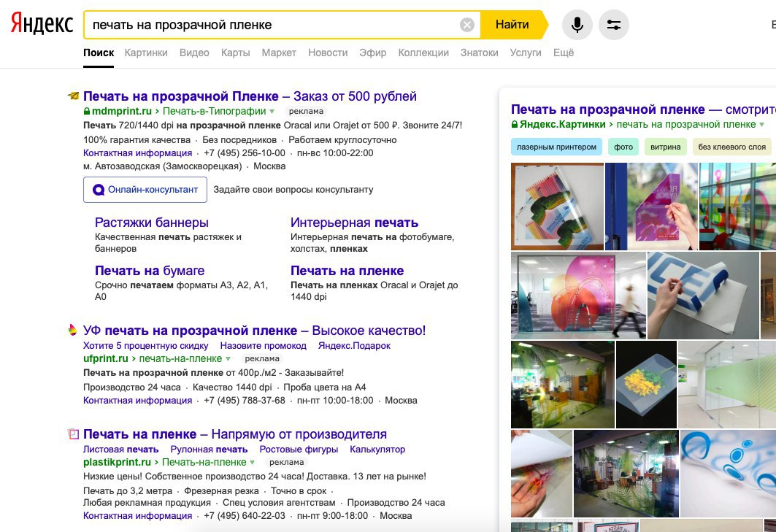Switch to the Карты tab
This screenshot has width=776, height=532.
236,53
